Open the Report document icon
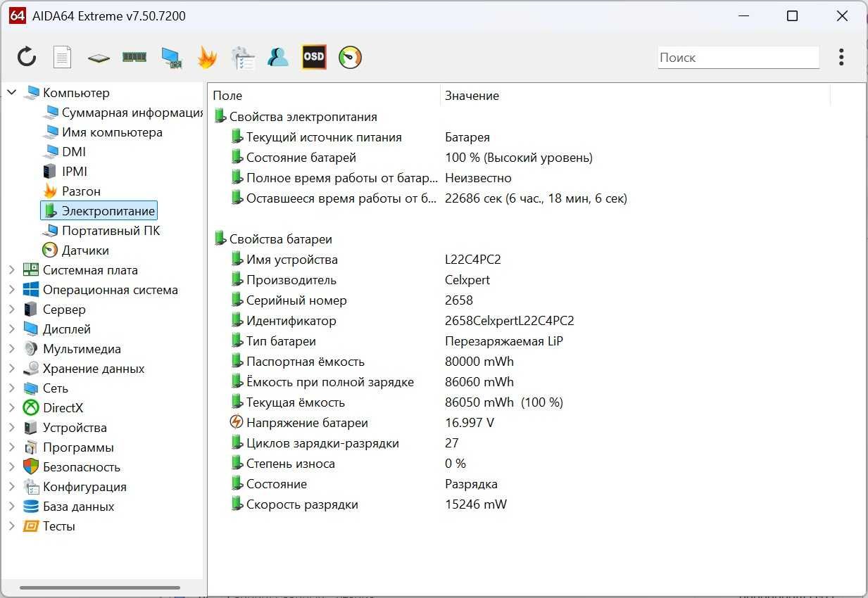 click(63, 57)
